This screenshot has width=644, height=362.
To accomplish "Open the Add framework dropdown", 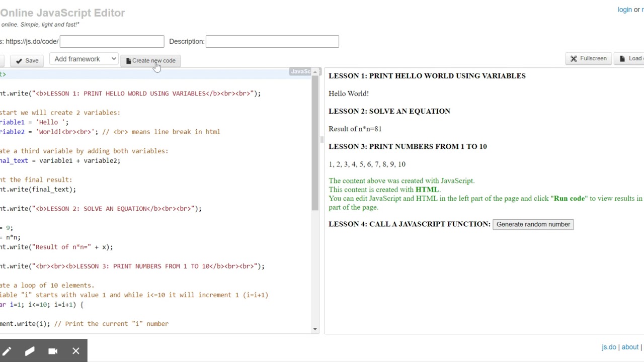I will tap(84, 59).
